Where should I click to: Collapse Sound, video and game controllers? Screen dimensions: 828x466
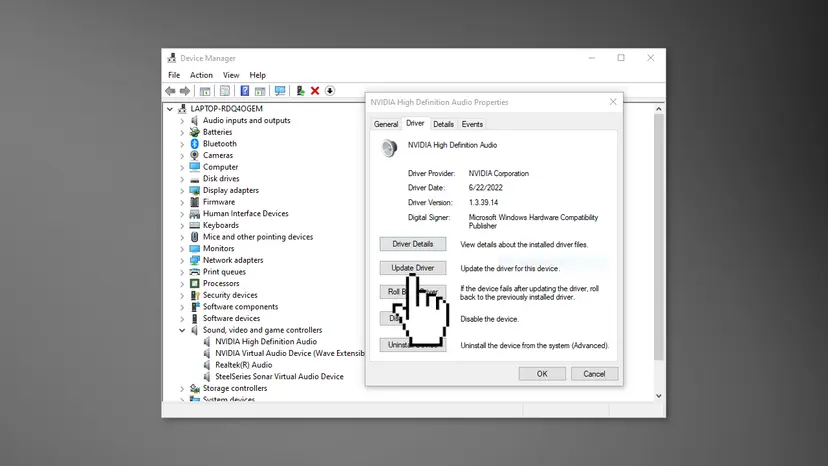pos(182,330)
